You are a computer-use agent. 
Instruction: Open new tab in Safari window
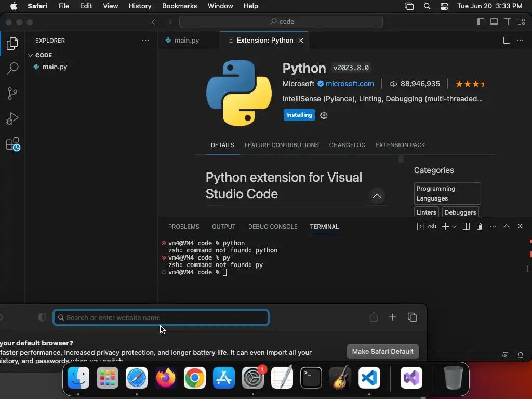393,317
